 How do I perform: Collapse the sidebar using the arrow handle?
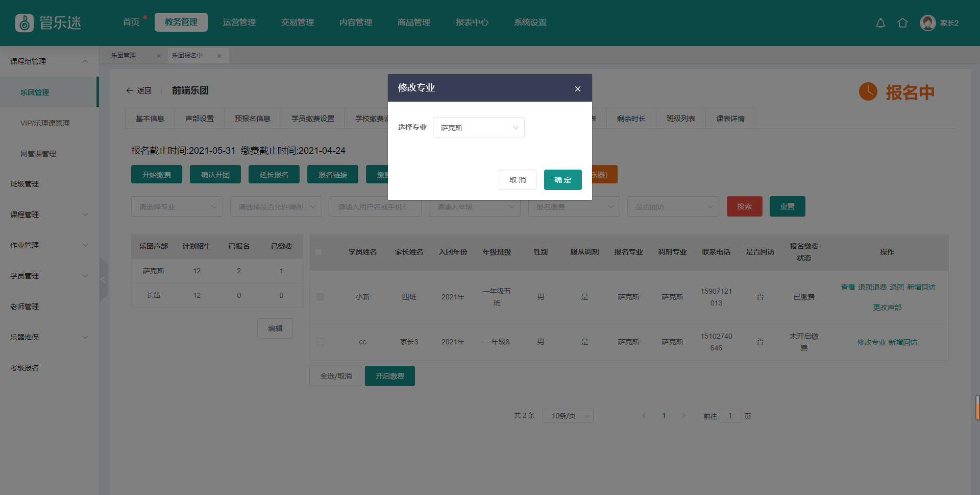[x=104, y=279]
